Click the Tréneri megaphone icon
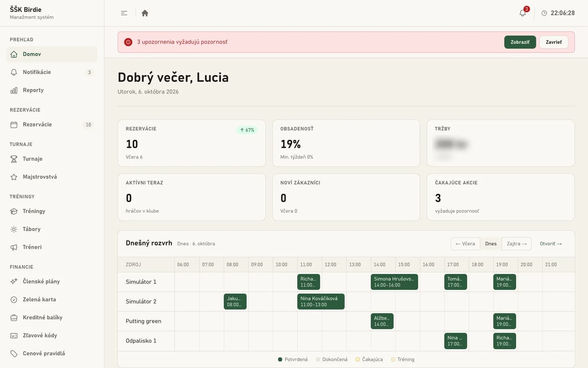Image resolution: width=588 pixels, height=368 pixels. tap(14, 247)
